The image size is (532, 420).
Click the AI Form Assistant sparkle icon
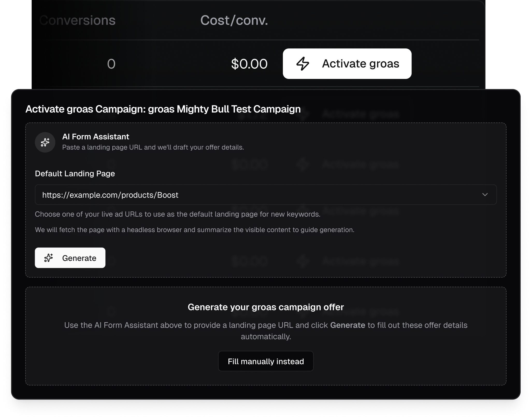pos(45,142)
